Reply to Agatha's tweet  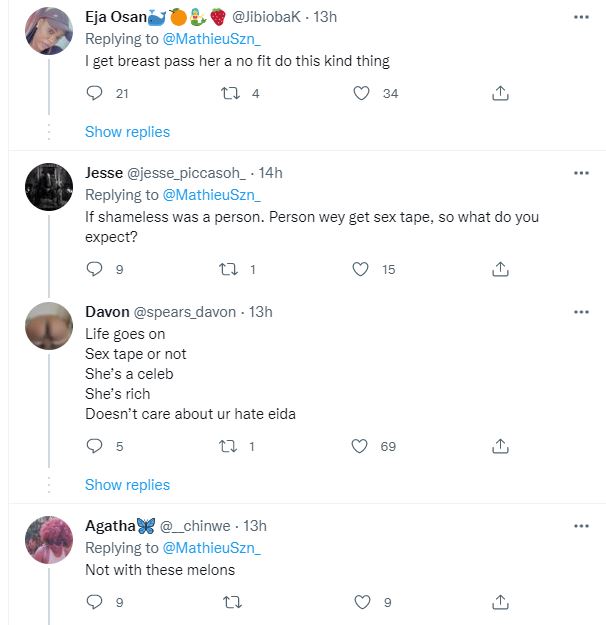pyautogui.click(x=95, y=602)
